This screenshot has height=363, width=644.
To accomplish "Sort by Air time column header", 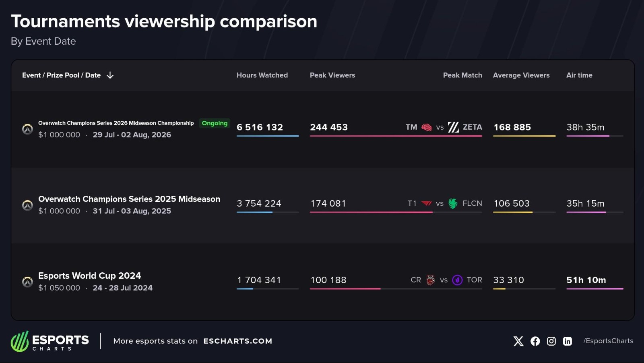I will (x=579, y=75).
